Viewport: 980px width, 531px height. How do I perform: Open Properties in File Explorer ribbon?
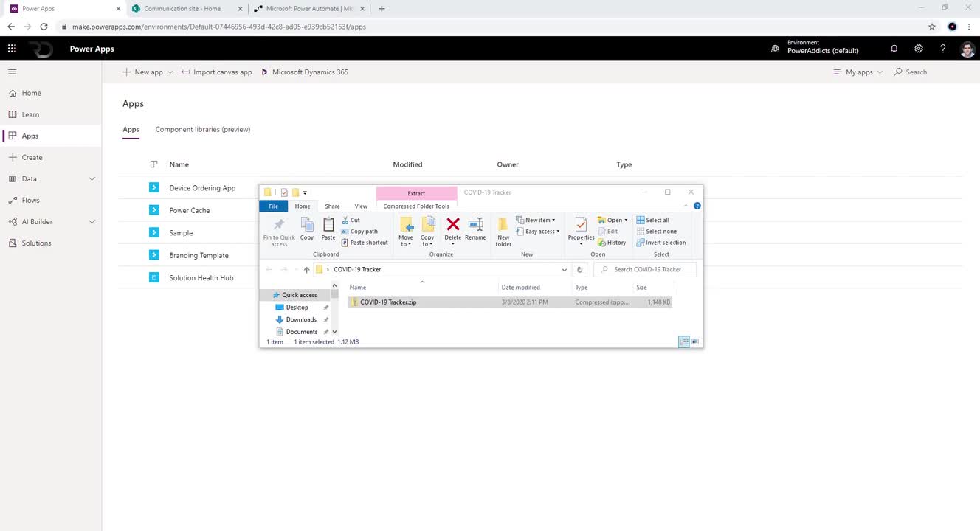tap(581, 230)
